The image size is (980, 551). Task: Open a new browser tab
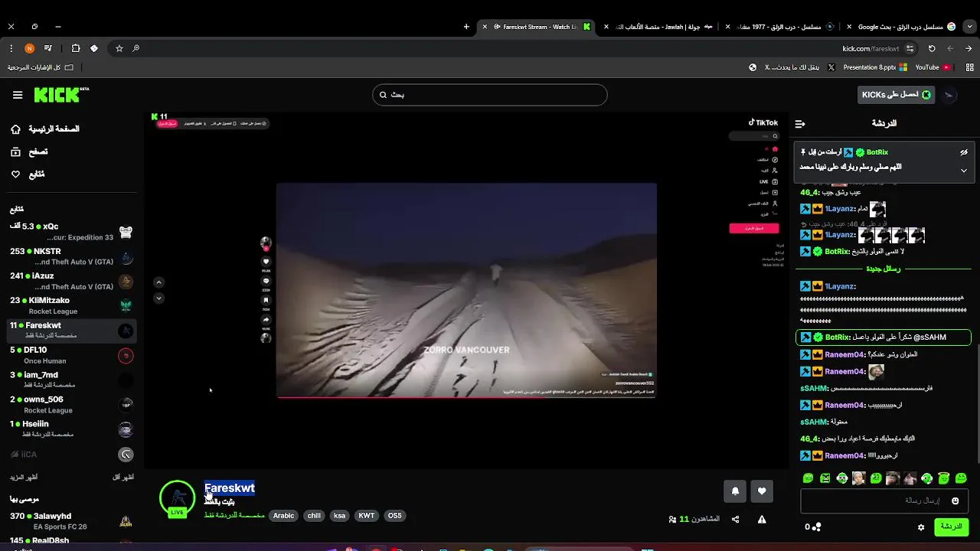coord(466,27)
